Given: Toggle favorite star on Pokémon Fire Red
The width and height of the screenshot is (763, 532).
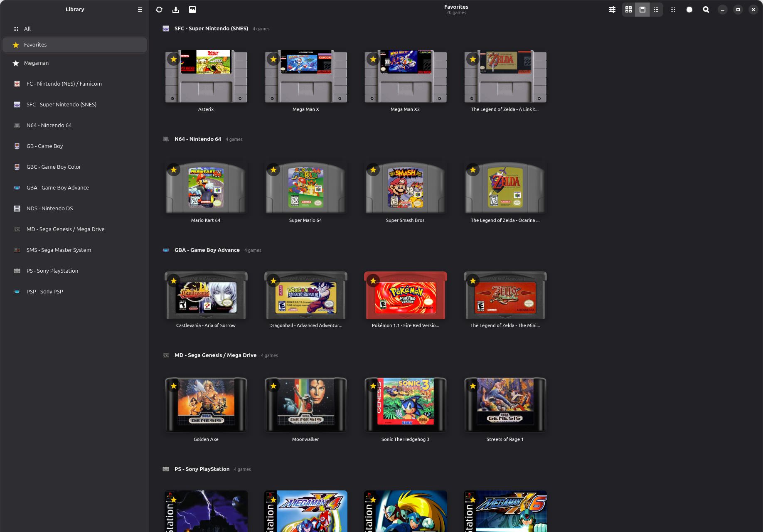Looking at the screenshot, I should [373, 281].
